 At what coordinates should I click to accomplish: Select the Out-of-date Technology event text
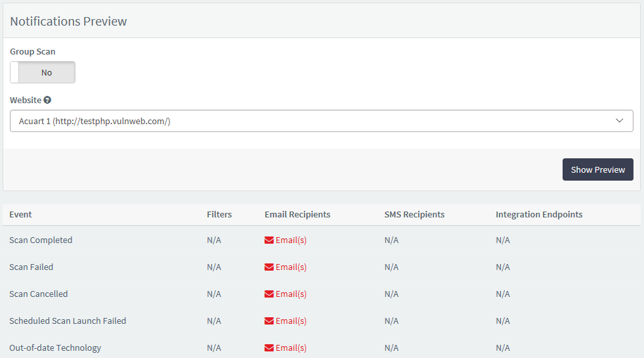pos(55,347)
